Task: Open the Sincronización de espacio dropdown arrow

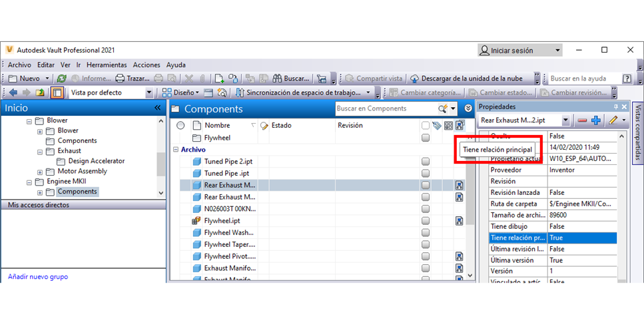Action: click(x=368, y=92)
